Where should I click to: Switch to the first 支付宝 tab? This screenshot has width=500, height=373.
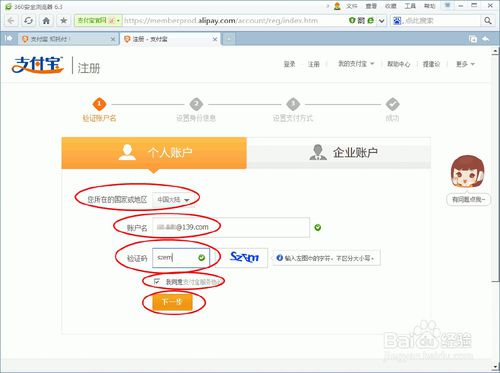68,39
